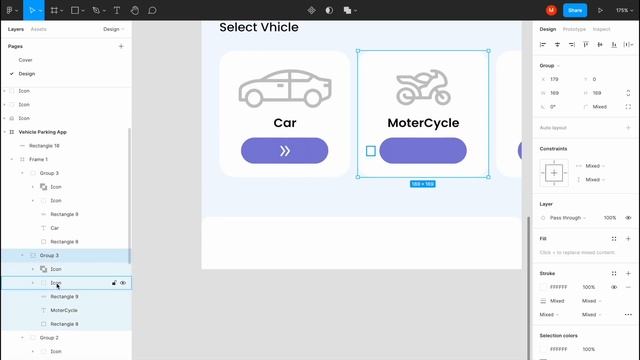Add a new page with plus icon
This screenshot has width=640, height=360.
click(x=121, y=47)
